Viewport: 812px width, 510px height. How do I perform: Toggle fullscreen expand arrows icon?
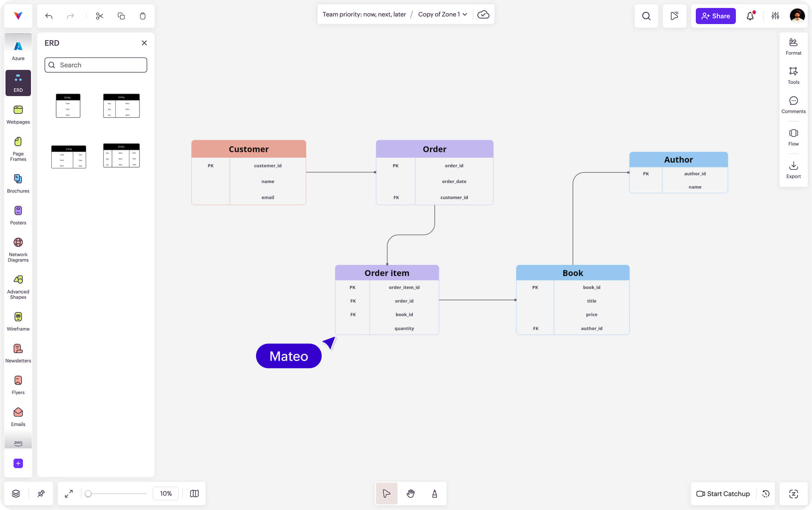[69, 494]
